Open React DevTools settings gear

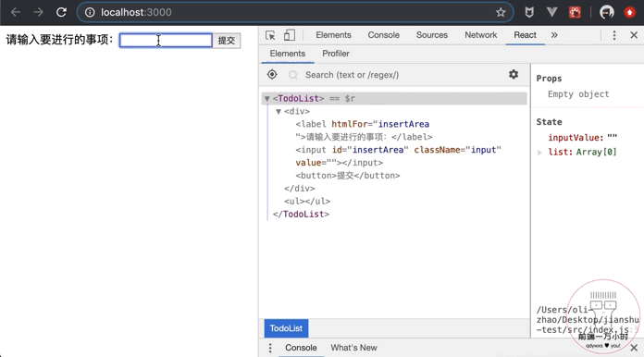tap(514, 74)
